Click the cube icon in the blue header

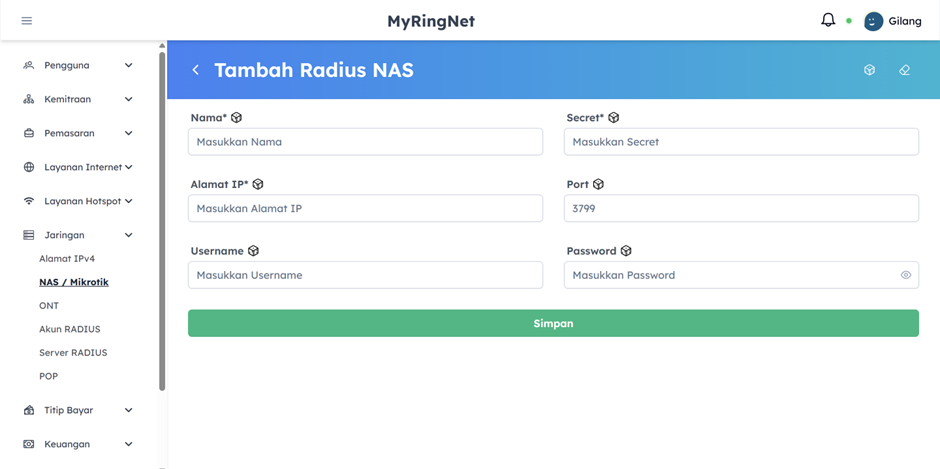pyautogui.click(x=869, y=70)
